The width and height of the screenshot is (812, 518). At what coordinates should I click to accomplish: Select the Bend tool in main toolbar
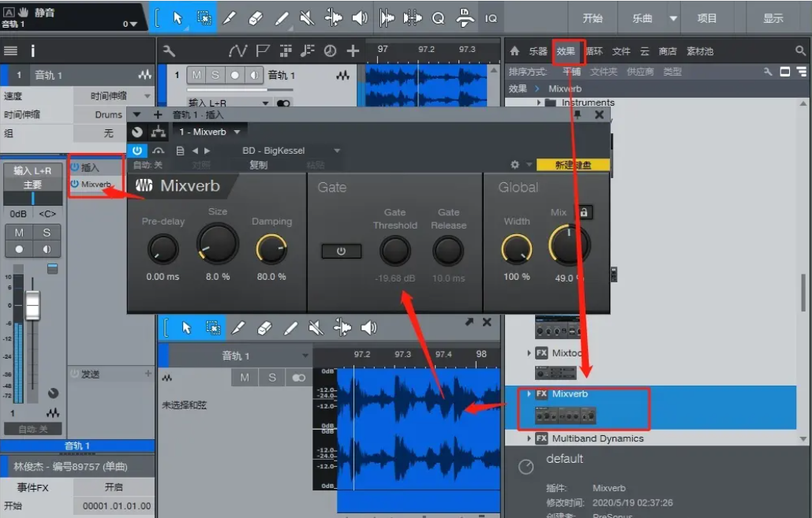(x=333, y=18)
